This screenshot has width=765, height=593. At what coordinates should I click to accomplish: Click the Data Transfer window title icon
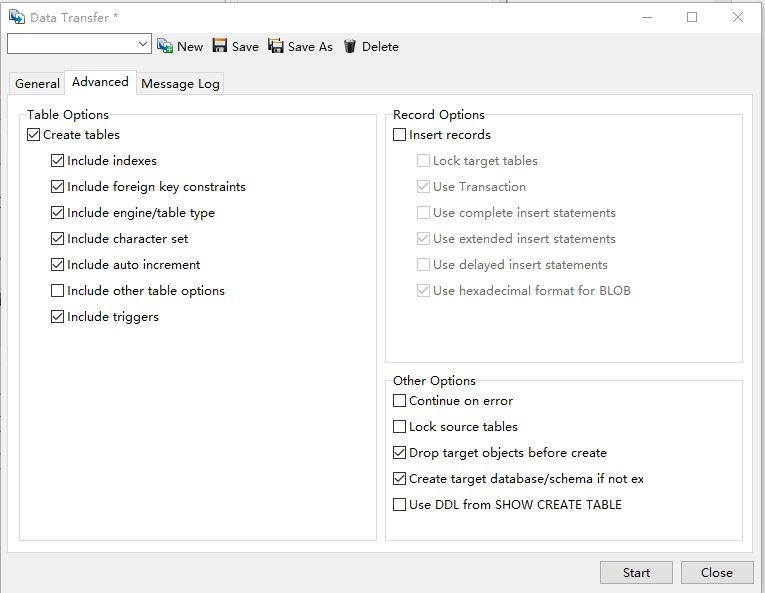(17, 17)
